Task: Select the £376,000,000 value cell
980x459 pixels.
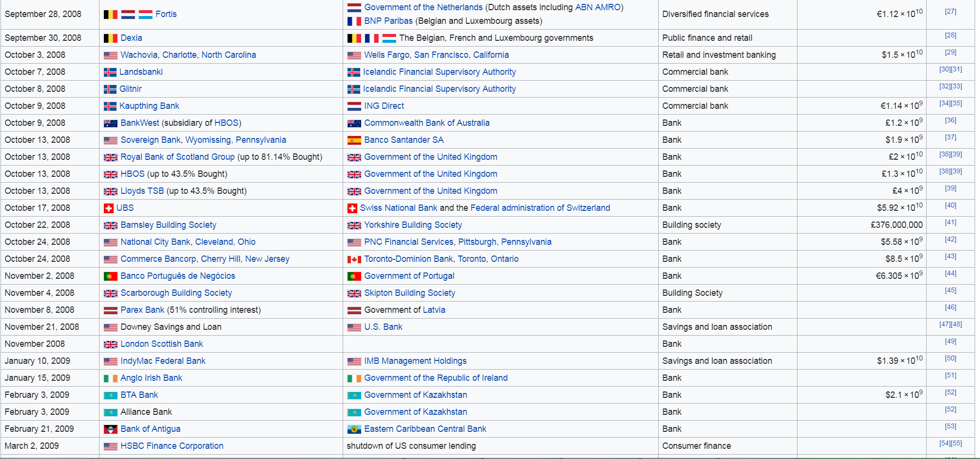Action: tap(862, 225)
